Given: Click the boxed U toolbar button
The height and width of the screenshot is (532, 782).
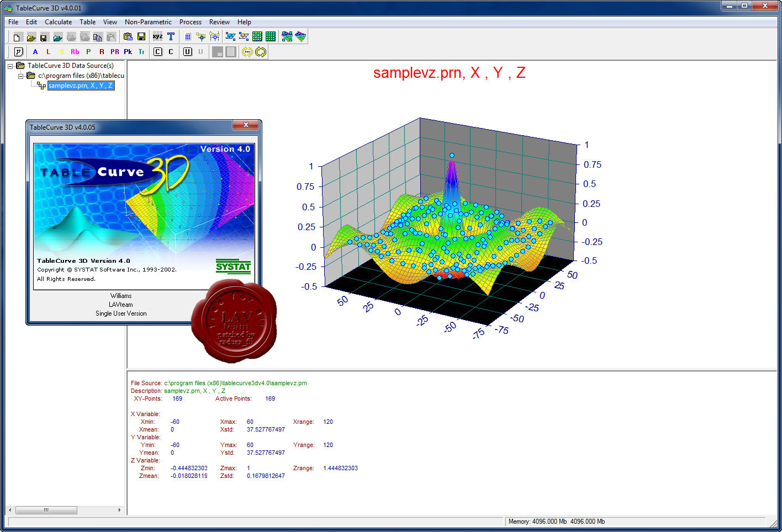Looking at the screenshot, I should (188, 52).
